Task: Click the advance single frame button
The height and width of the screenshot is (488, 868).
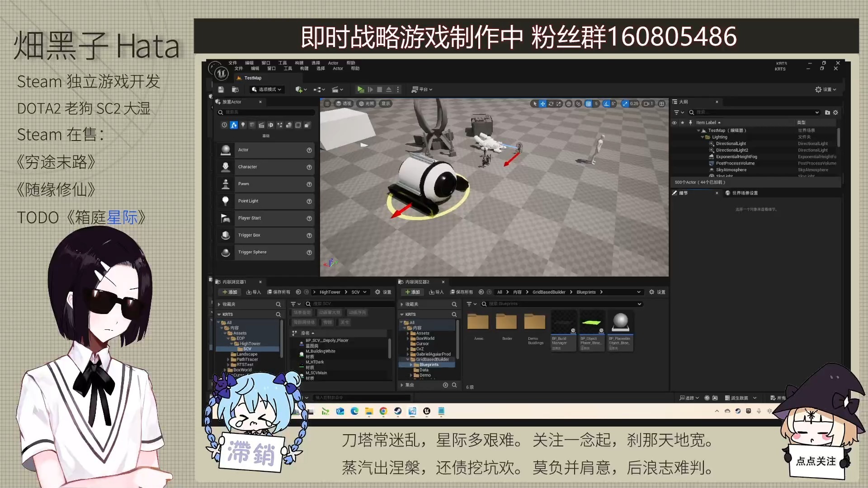Action: click(x=370, y=89)
